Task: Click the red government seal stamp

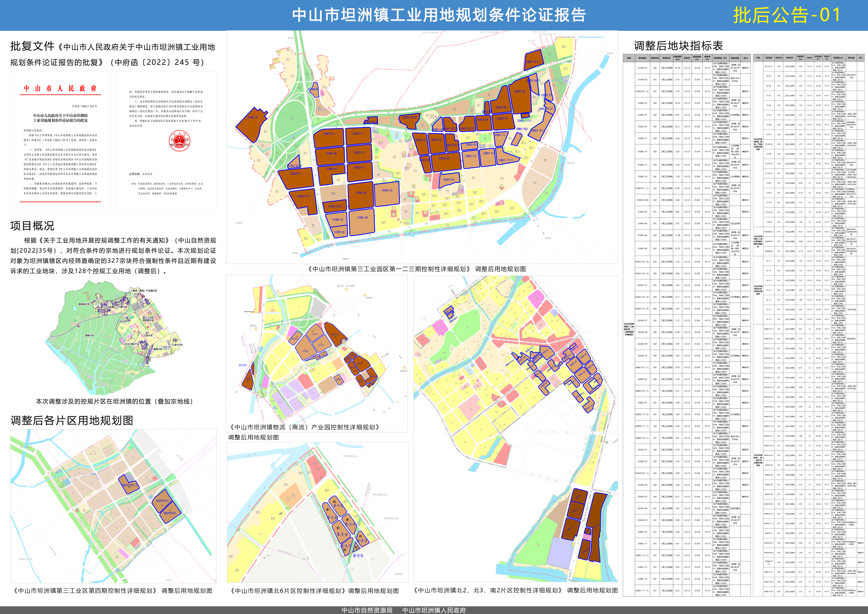Action: coord(179,141)
